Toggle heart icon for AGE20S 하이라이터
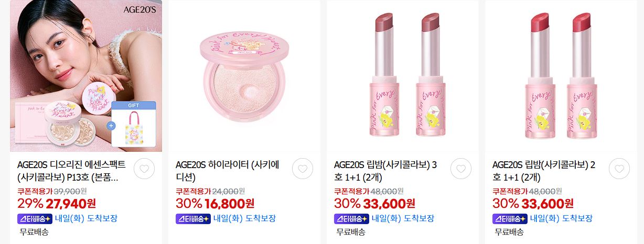Viewport: 644px width, 244px height. click(303, 169)
